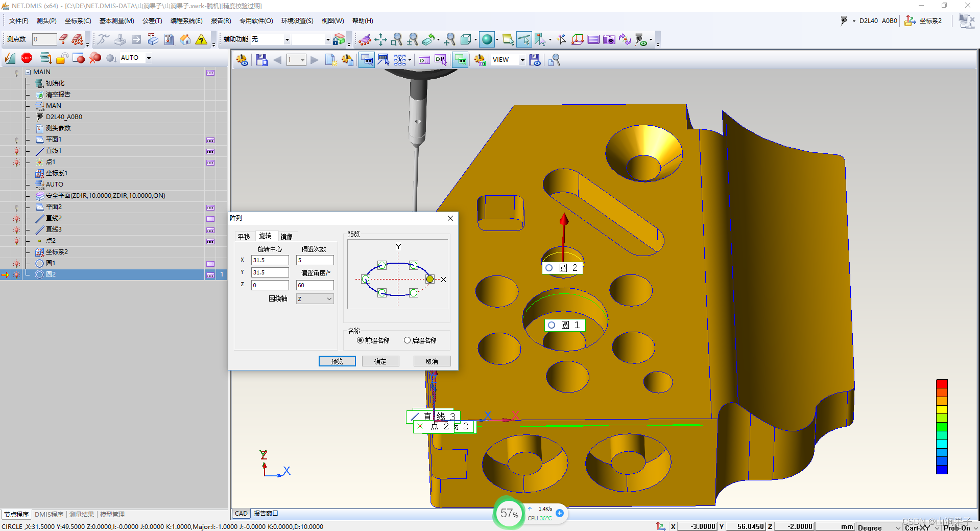The image size is (980, 531).
Task: Open the Cart-XY dropdown in status bar
Action: pyautogui.click(x=937, y=527)
